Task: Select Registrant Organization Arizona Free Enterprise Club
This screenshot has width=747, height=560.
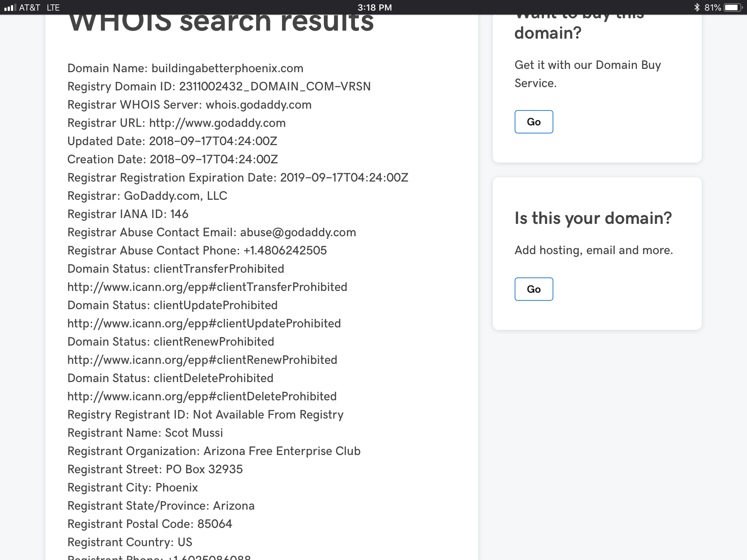Action: (214, 451)
